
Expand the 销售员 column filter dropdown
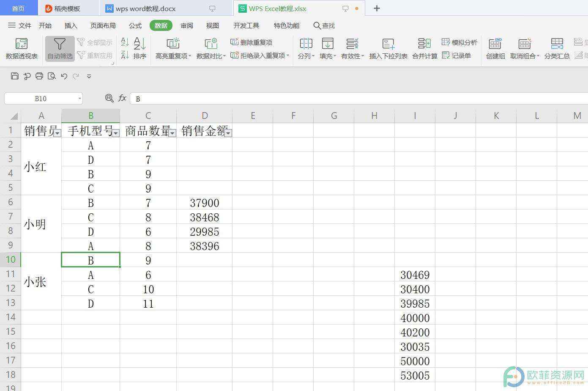click(x=57, y=133)
